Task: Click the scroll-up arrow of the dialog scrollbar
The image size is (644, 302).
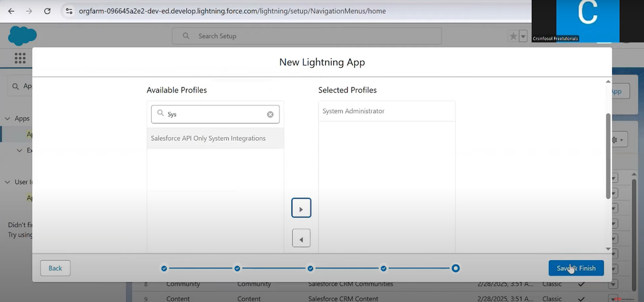Action: tap(608, 81)
